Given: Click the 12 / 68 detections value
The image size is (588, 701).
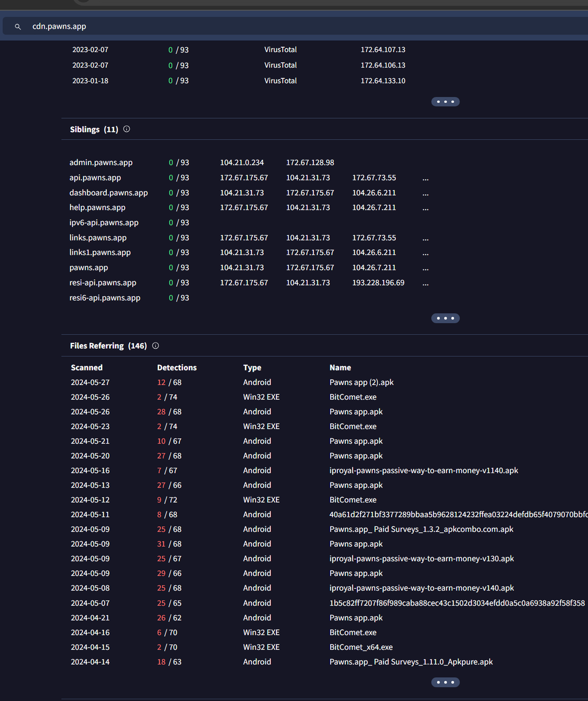Looking at the screenshot, I should point(169,382).
